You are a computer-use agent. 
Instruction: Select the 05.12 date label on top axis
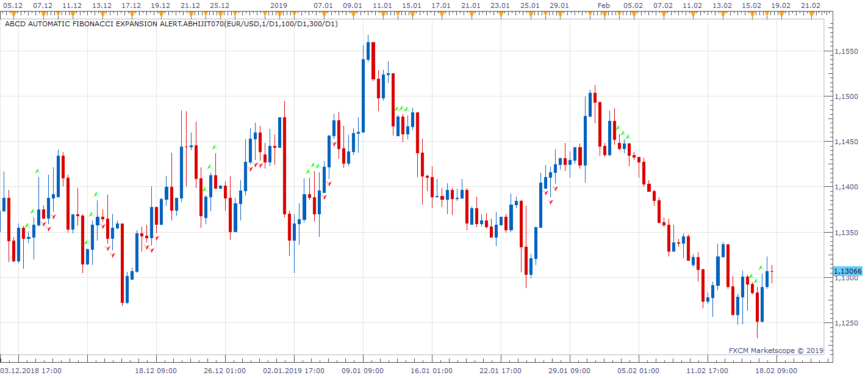pyautogui.click(x=13, y=5)
